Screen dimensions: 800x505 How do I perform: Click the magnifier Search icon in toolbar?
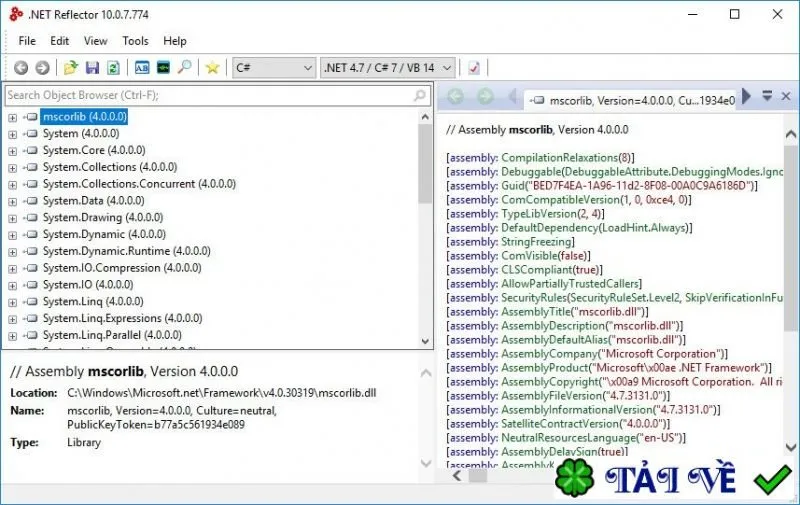point(184,67)
